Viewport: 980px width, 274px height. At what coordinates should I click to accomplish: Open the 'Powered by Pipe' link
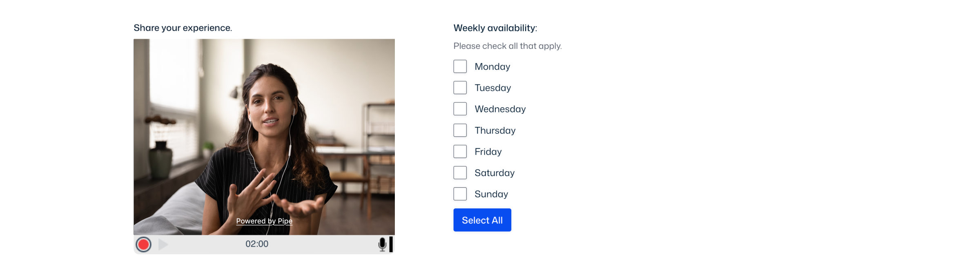point(264,221)
